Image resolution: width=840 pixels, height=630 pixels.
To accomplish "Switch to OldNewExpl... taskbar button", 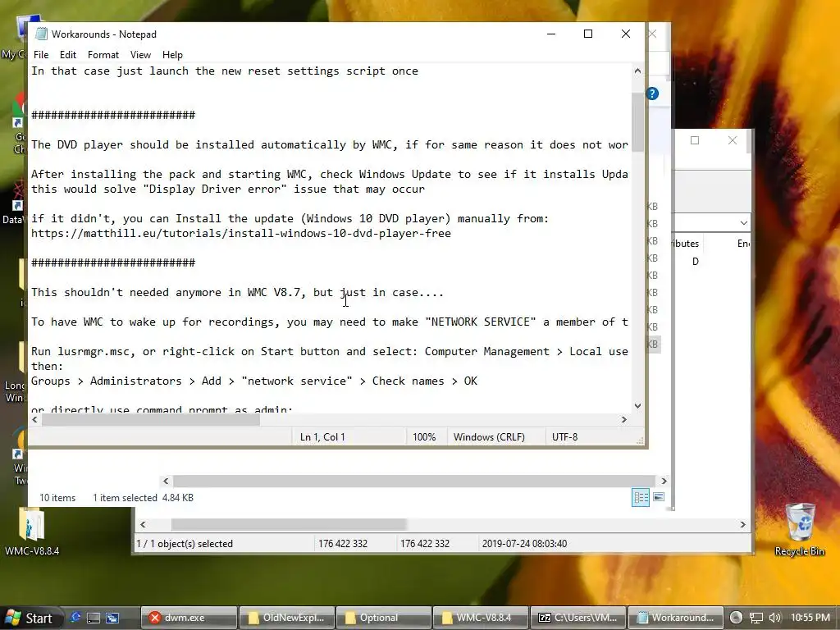I will 286,618.
